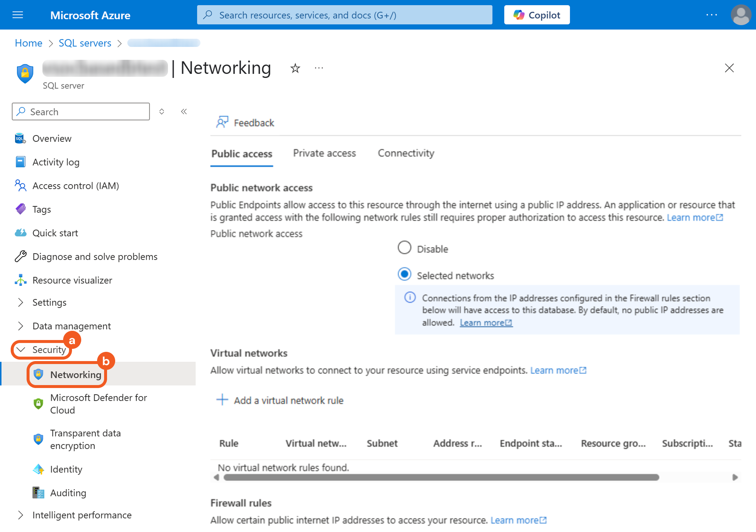Switch to the Private access tab
Image resolution: width=756 pixels, height=532 pixels.
pos(324,153)
